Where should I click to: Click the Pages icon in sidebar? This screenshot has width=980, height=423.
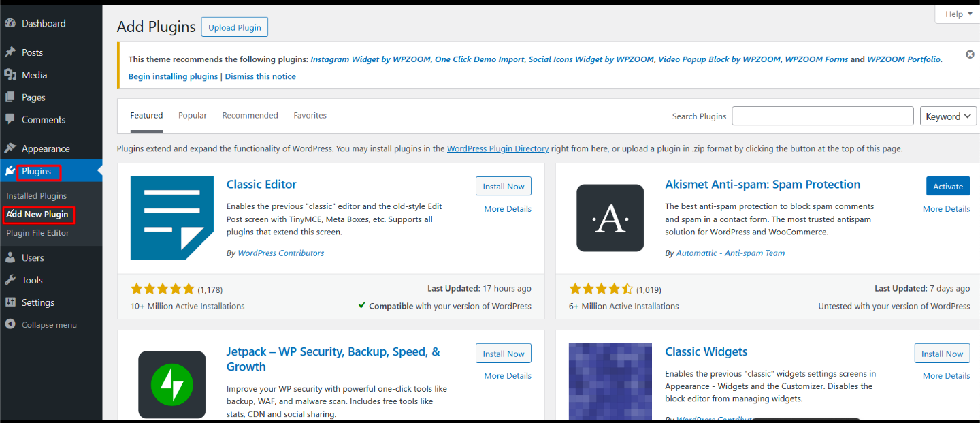pos(10,97)
